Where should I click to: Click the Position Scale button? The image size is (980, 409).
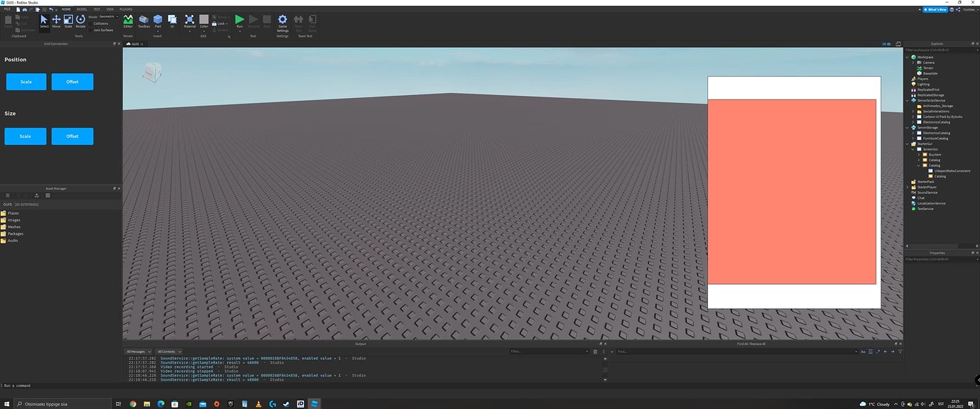(x=26, y=82)
